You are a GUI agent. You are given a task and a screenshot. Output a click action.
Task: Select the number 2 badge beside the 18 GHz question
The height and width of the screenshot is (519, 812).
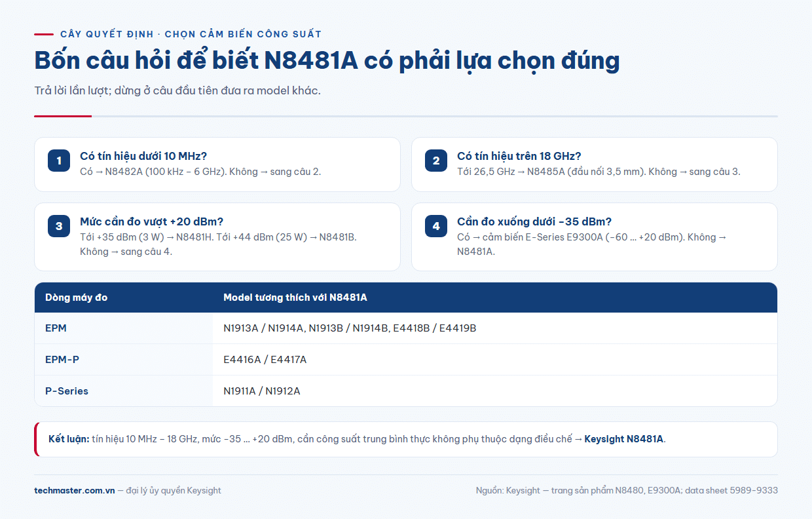point(436,161)
